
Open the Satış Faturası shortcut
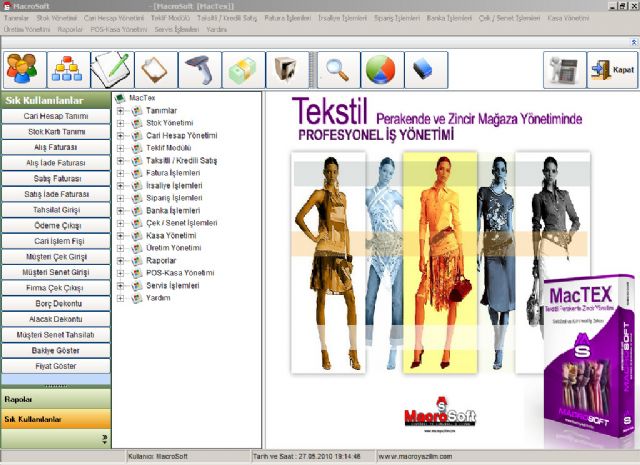point(56,179)
